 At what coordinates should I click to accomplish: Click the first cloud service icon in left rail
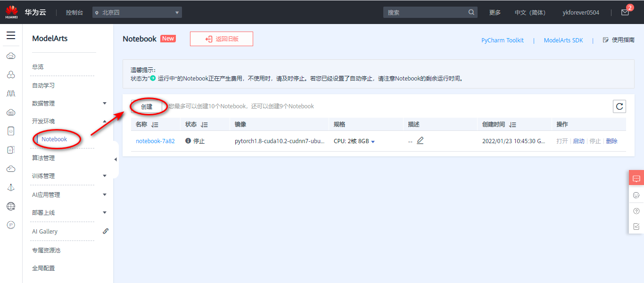pyautogui.click(x=11, y=56)
